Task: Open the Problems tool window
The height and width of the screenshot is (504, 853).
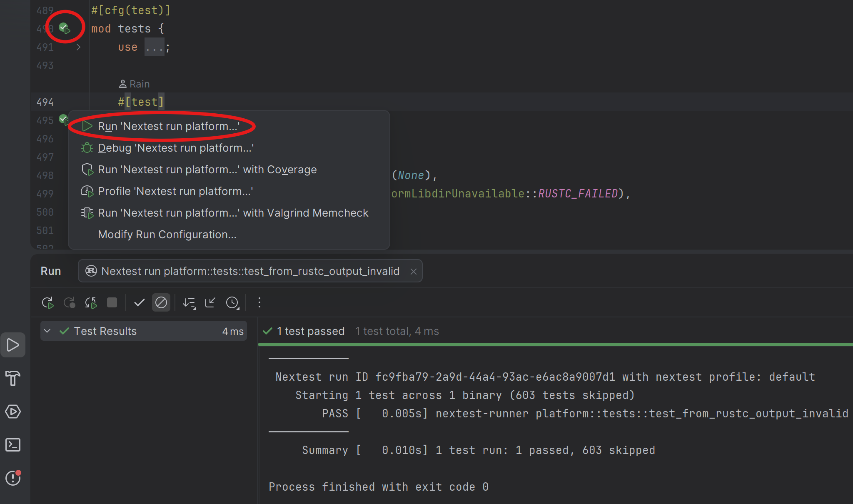Action: (x=13, y=478)
